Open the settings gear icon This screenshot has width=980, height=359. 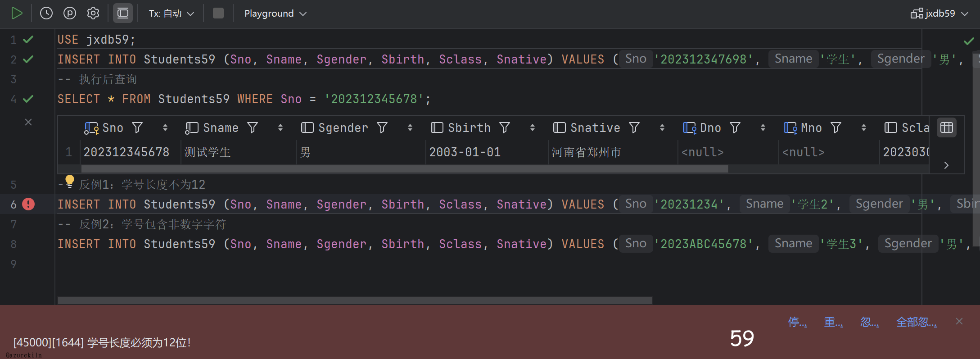coord(93,14)
